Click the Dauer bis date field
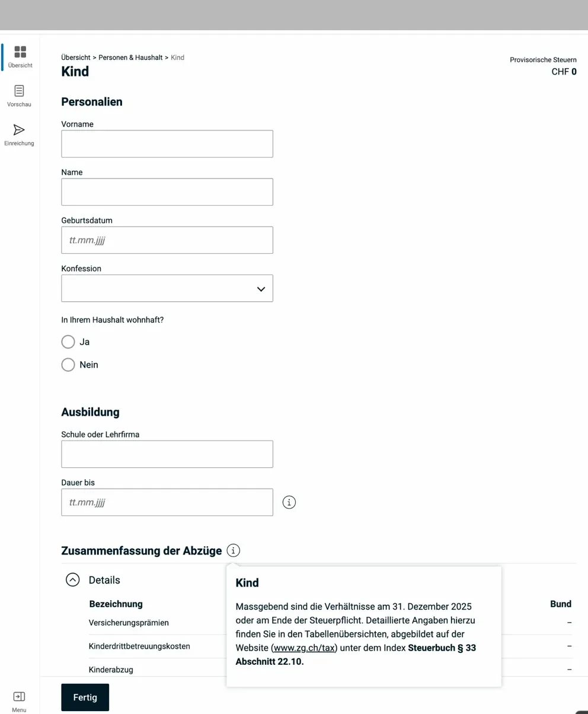 pos(167,502)
